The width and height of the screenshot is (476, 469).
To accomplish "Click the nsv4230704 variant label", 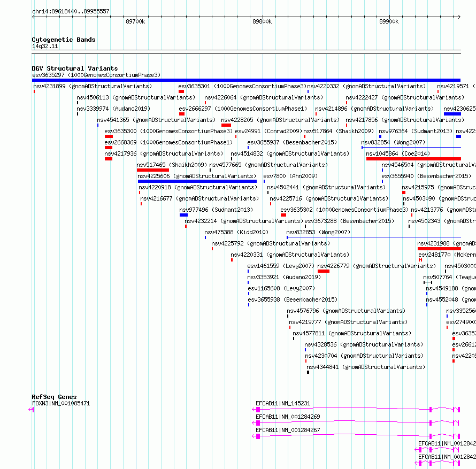I will coord(365,356).
